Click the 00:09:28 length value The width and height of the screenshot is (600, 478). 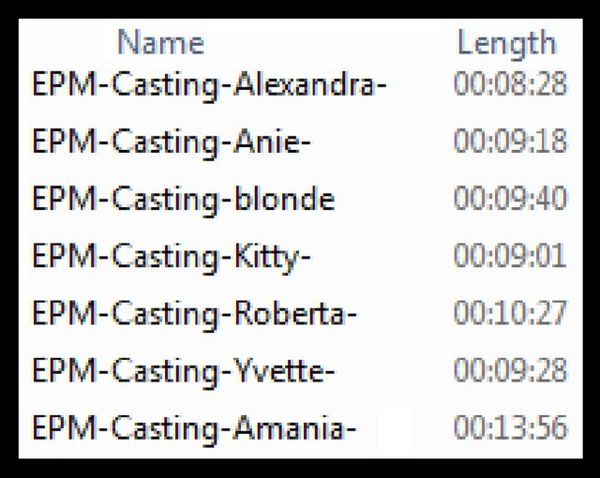(510, 370)
